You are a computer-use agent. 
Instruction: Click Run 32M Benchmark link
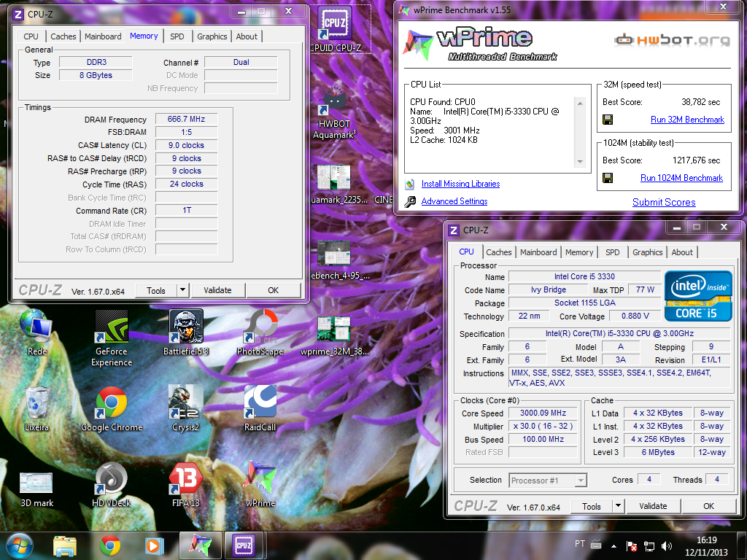687,120
